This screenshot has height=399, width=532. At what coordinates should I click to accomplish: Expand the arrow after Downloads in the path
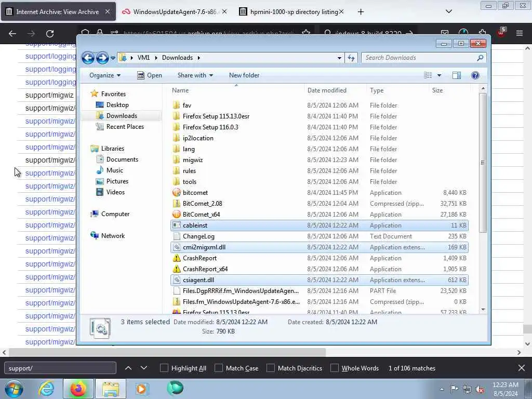tap(199, 58)
